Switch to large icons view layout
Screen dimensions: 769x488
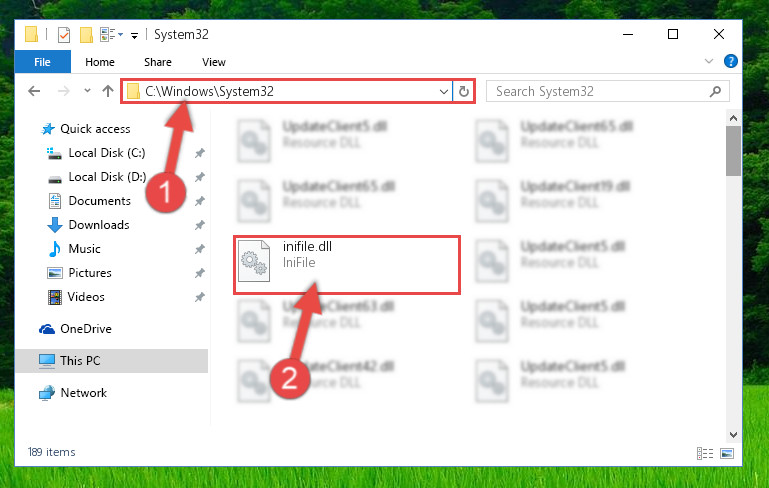pos(727,453)
